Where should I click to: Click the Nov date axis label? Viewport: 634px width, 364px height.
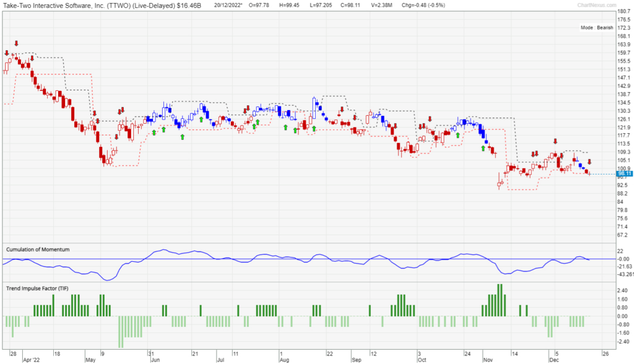488,360
